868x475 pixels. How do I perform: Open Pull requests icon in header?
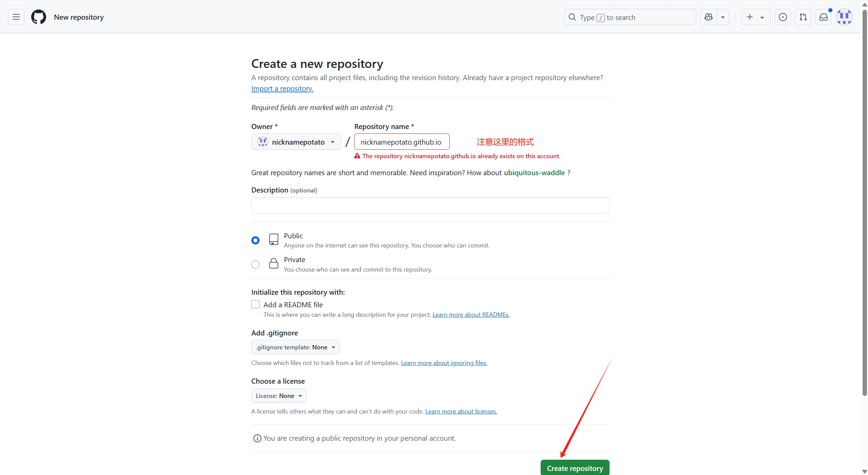pos(803,17)
